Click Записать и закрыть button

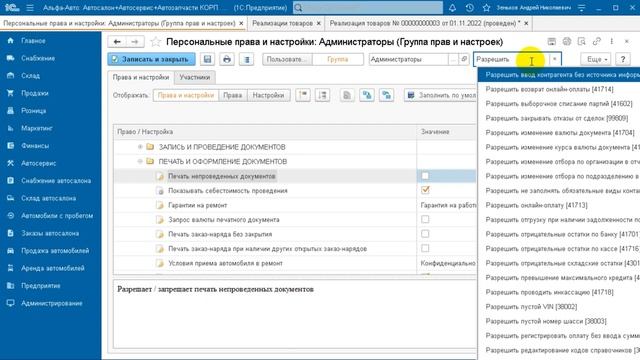click(151, 59)
